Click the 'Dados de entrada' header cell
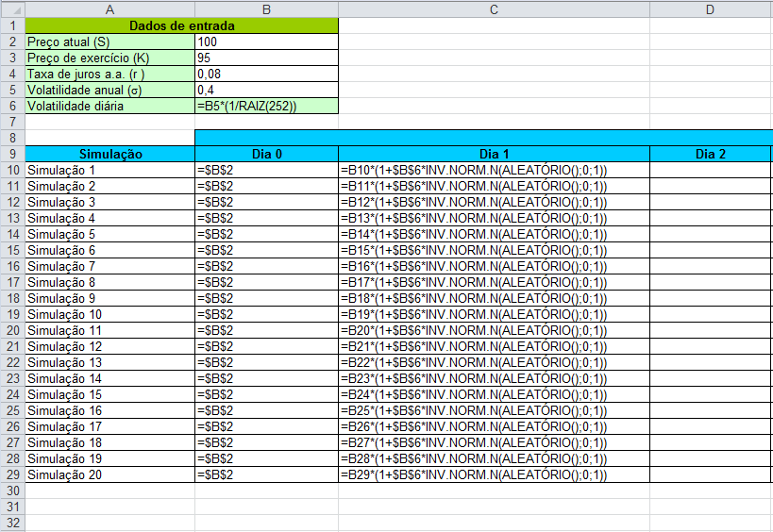This screenshot has width=773, height=532. click(x=181, y=25)
